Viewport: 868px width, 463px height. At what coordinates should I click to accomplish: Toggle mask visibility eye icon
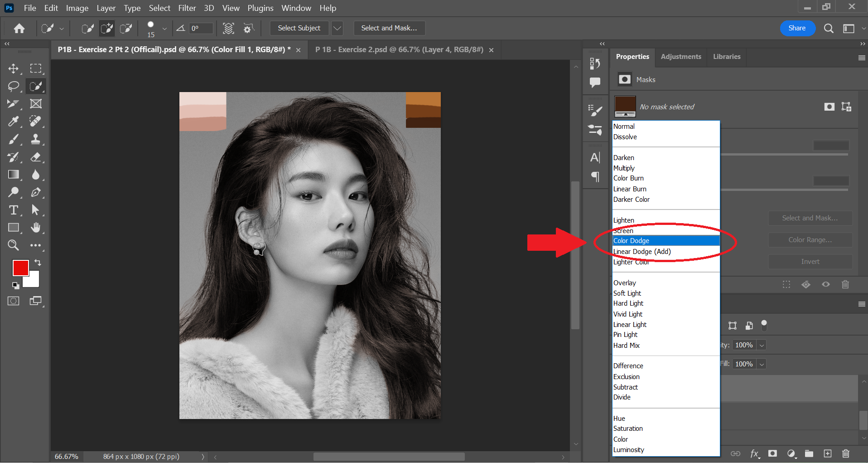pyautogui.click(x=826, y=284)
